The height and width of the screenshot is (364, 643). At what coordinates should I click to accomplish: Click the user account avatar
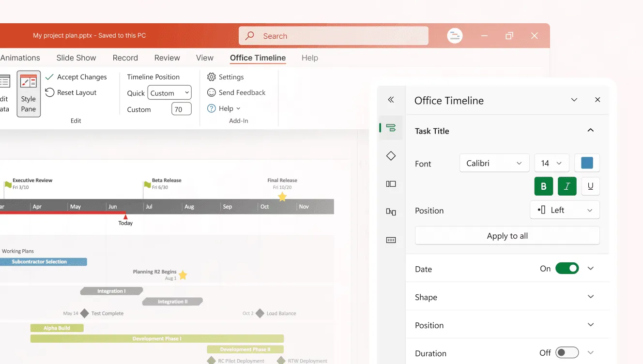tap(455, 36)
